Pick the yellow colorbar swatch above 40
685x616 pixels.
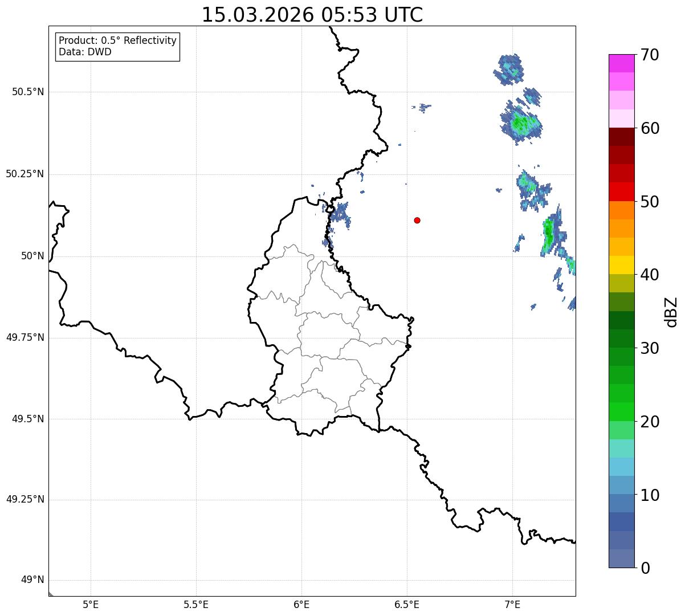(x=622, y=265)
